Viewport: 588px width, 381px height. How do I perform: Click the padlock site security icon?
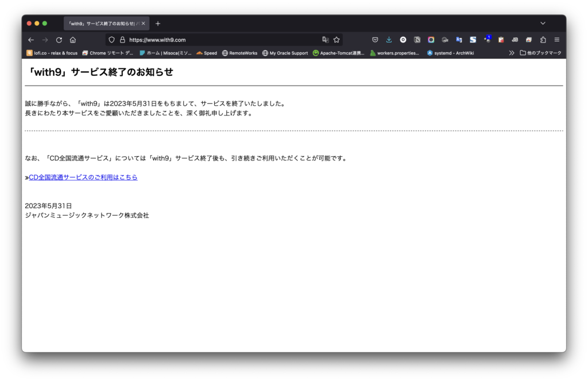pyautogui.click(x=122, y=40)
